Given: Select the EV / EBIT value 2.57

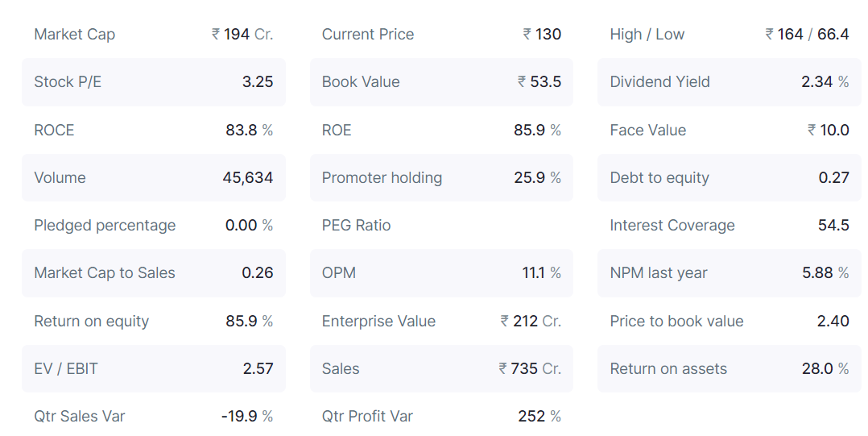Looking at the screenshot, I should click(x=258, y=369).
